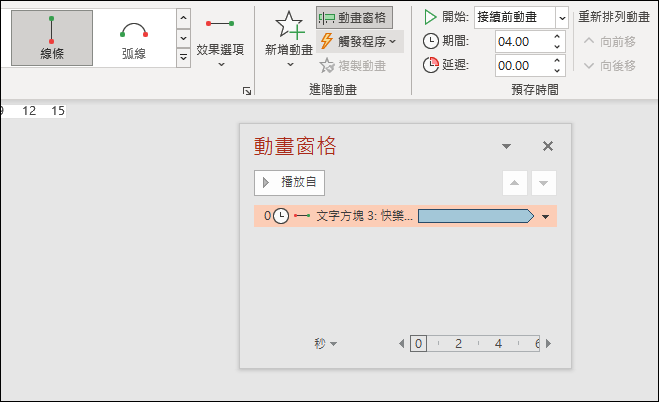Open the animation entry's dropdown arrow
Image resolution: width=659 pixels, height=402 pixels.
(x=546, y=217)
